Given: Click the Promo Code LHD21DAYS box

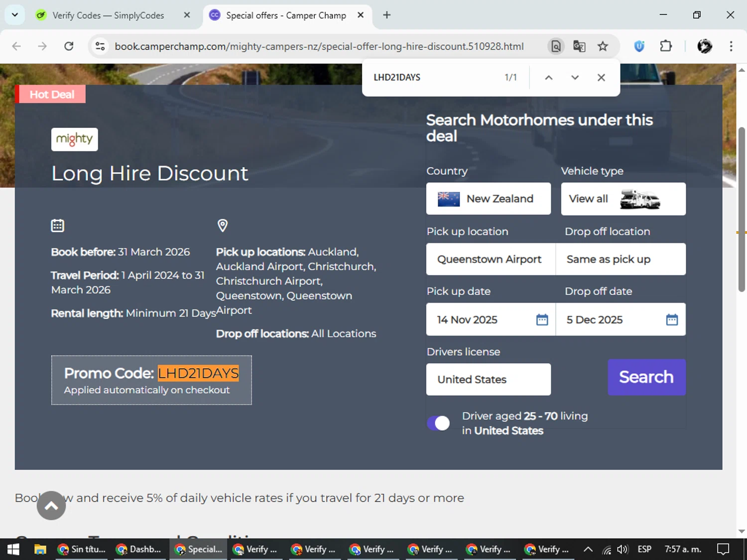Looking at the screenshot, I should (151, 380).
